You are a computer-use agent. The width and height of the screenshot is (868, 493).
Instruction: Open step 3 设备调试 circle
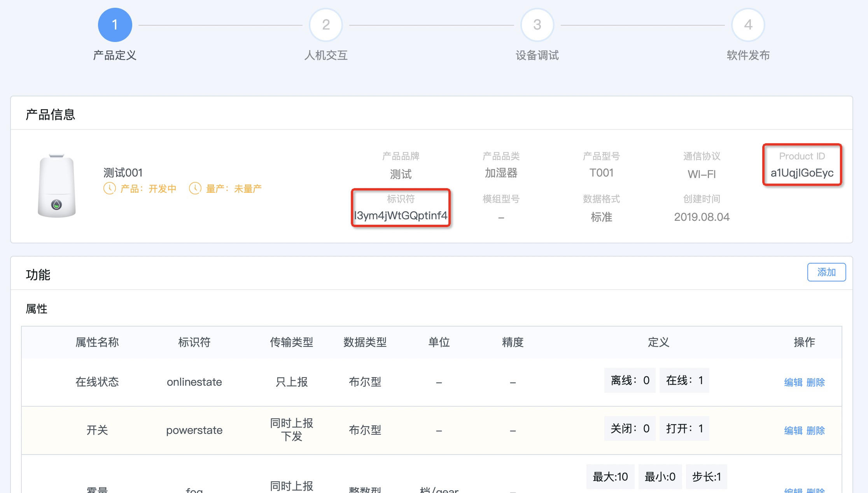[x=537, y=25]
